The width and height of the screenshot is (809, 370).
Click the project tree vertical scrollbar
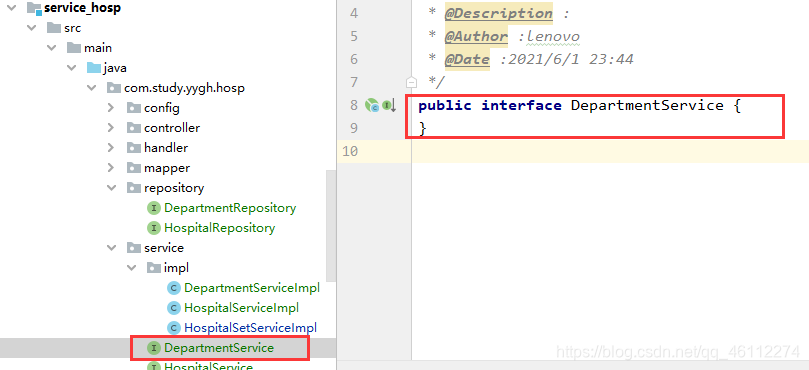(331, 227)
